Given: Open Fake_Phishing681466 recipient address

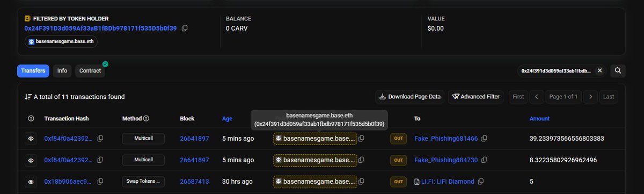Looking at the screenshot, I should point(446,138).
